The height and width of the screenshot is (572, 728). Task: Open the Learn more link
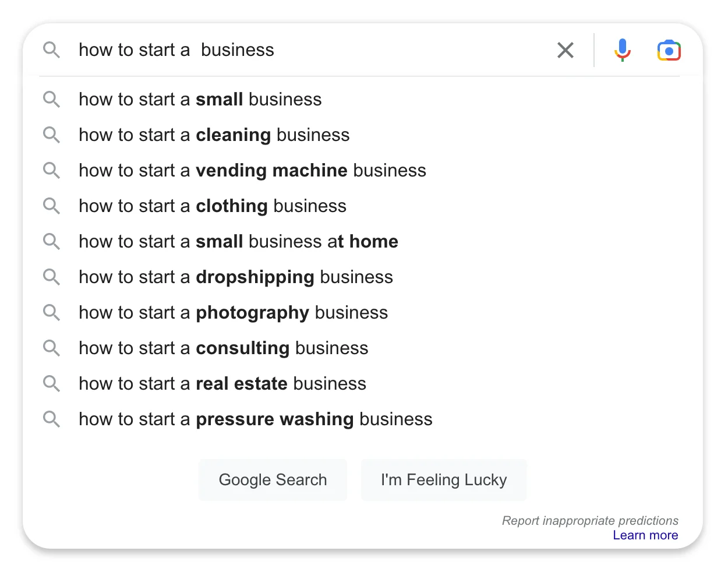point(645,535)
